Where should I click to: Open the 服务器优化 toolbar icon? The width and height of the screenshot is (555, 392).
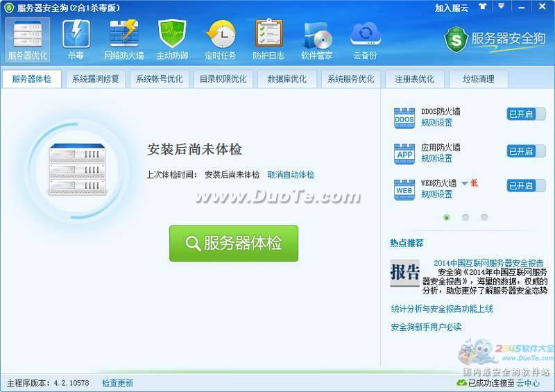click(28, 40)
